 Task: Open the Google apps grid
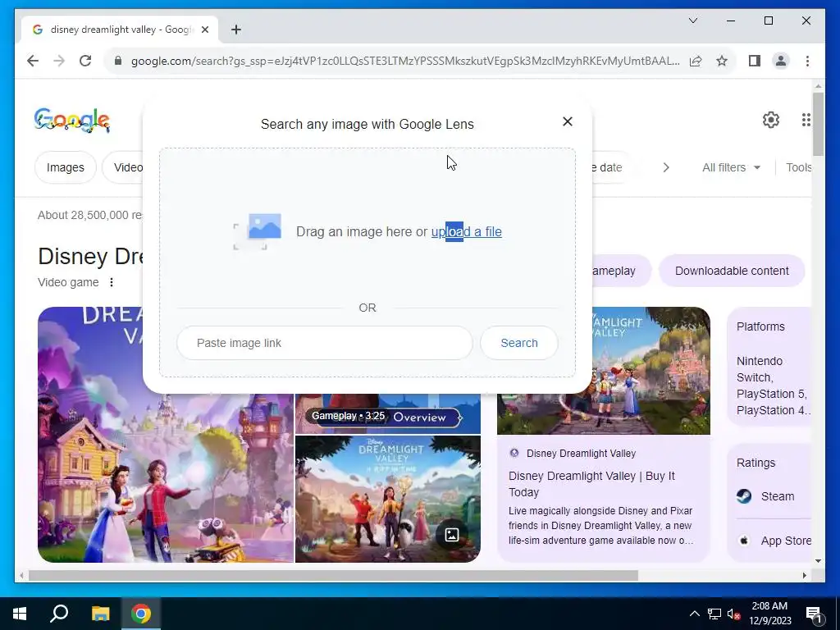point(806,120)
